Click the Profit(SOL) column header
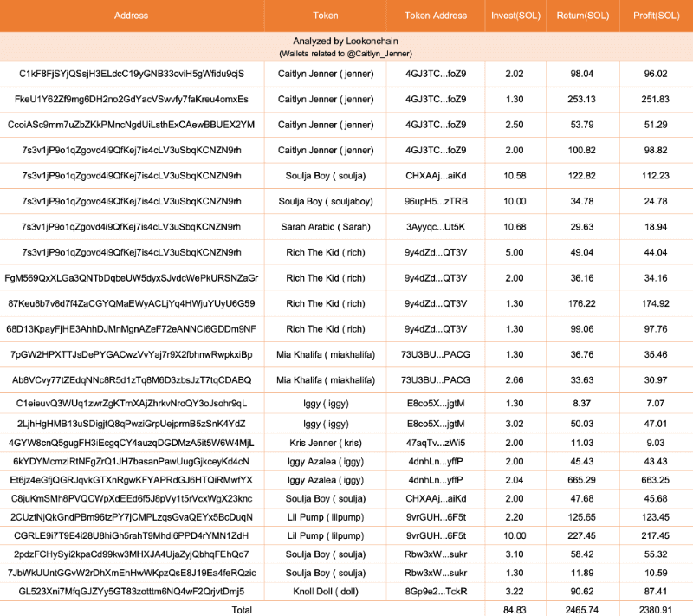 coord(657,16)
